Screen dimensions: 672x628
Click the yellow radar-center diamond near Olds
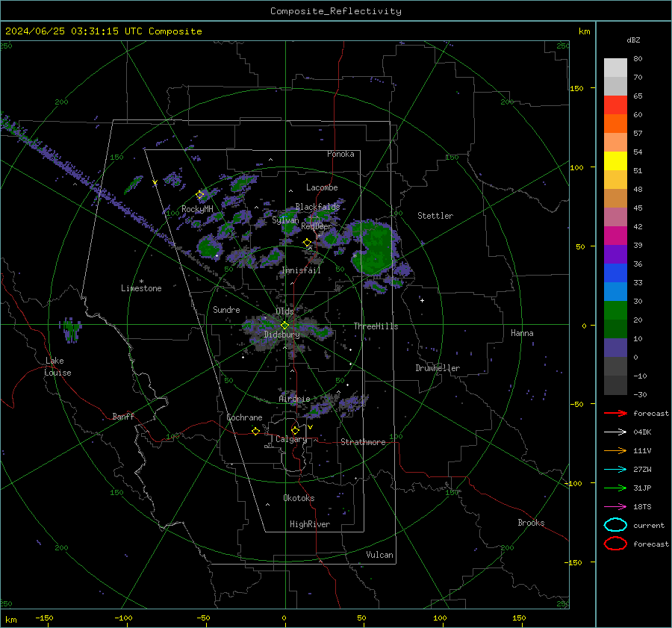[x=284, y=326]
